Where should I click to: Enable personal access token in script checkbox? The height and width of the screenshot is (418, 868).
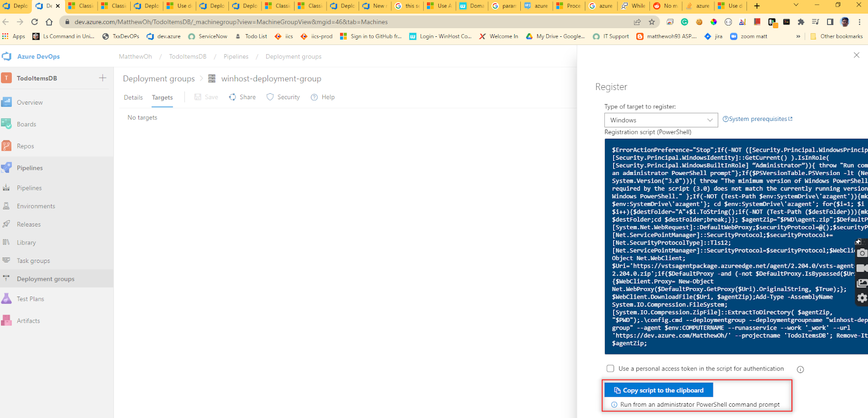point(610,369)
